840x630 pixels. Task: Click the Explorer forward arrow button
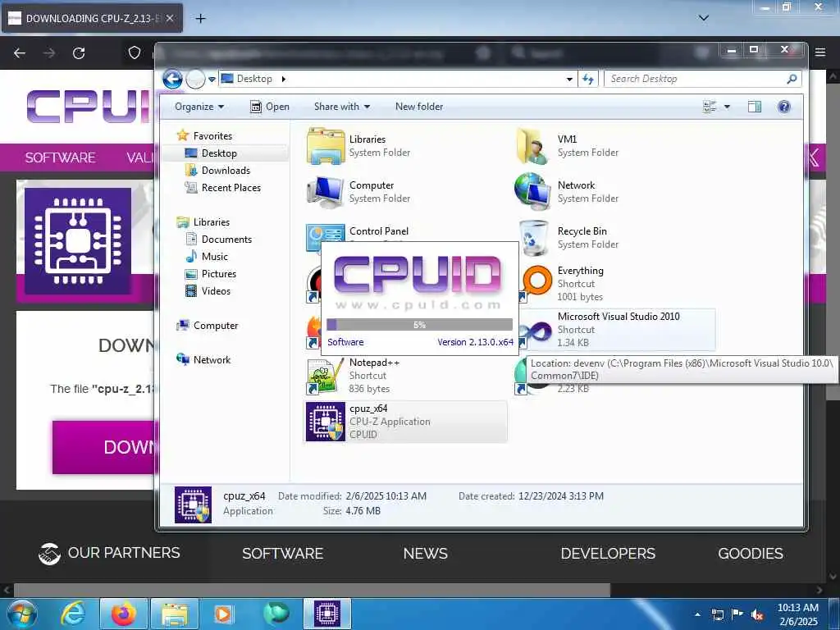pyautogui.click(x=195, y=80)
